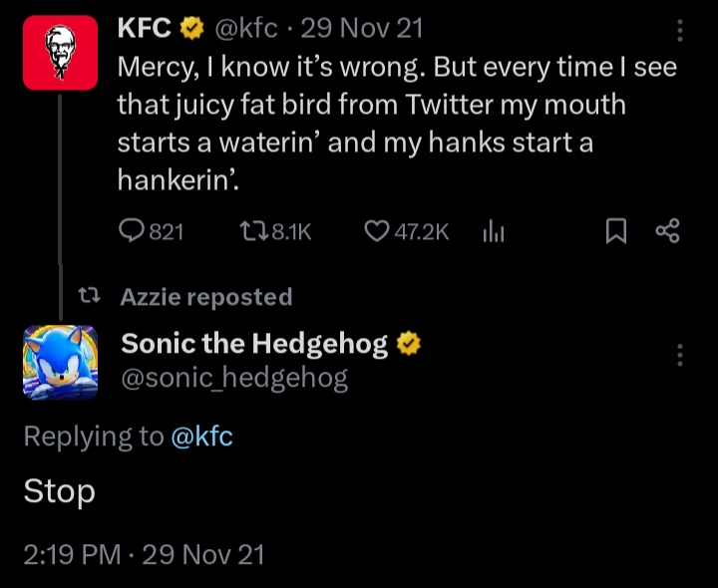Follow the @kfc link in Replying to

click(x=201, y=436)
